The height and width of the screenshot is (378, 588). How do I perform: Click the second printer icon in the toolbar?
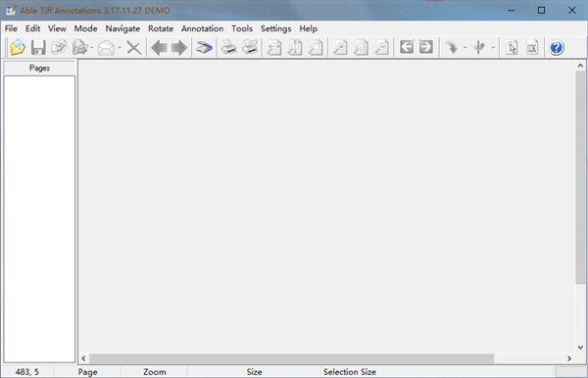tap(250, 48)
